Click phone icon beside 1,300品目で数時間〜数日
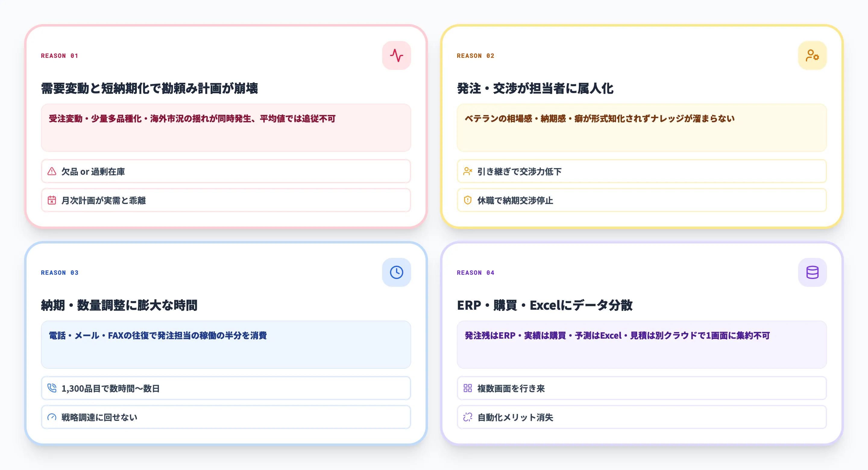The height and width of the screenshot is (470, 868). (52, 388)
